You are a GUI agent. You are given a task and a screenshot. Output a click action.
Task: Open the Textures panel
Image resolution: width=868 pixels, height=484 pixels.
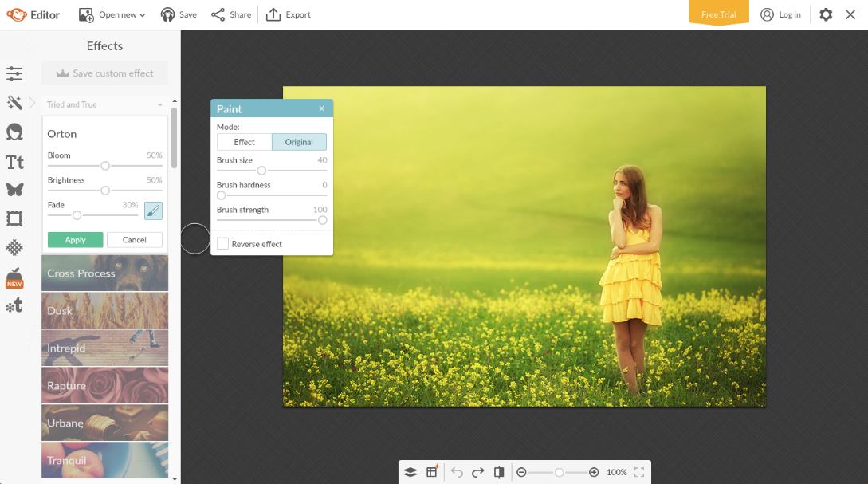click(x=14, y=248)
